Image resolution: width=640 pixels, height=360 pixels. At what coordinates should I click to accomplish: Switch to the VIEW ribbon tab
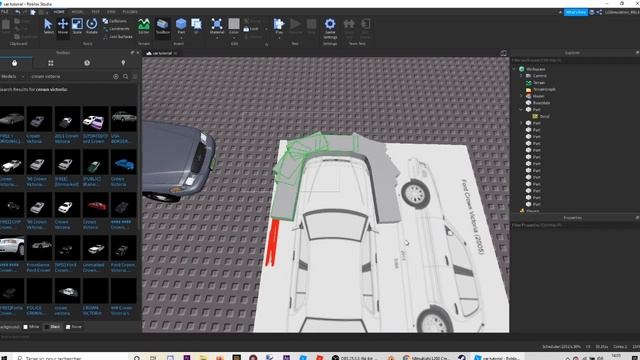click(111, 12)
